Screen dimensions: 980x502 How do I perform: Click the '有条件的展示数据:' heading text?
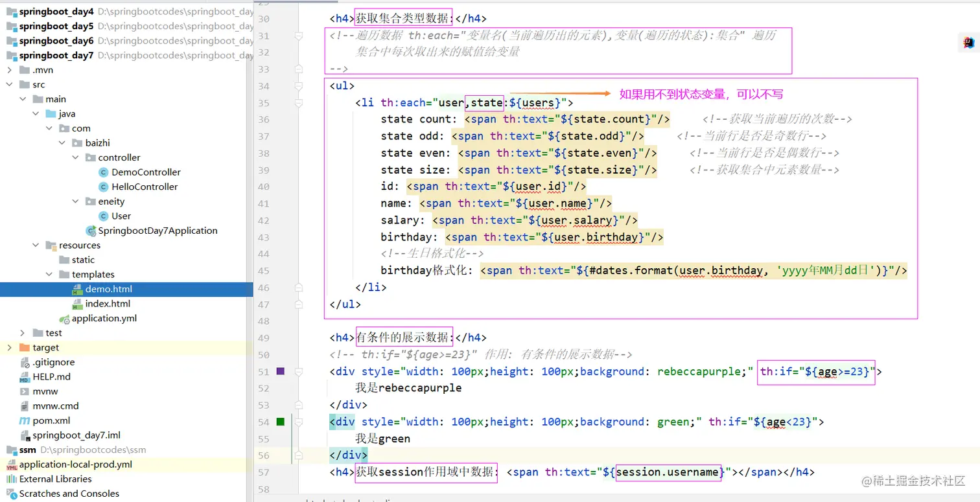coord(404,337)
